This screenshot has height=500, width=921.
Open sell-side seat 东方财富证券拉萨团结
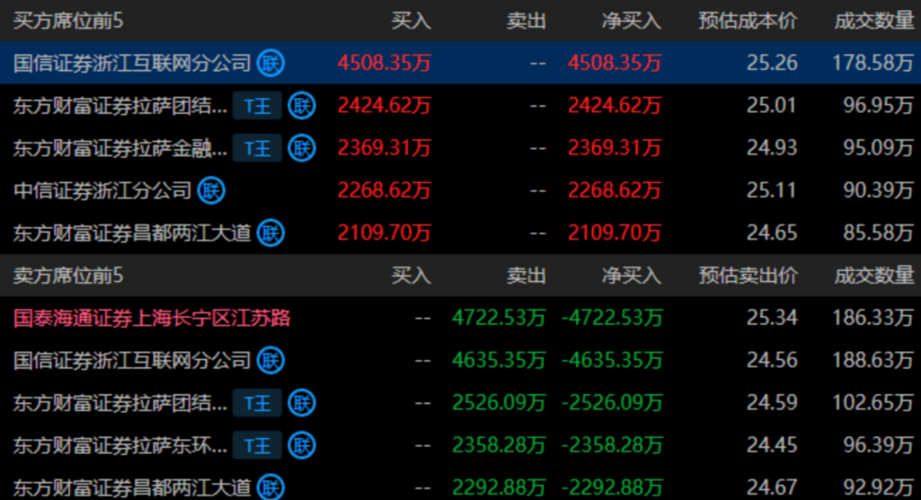pos(120,403)
